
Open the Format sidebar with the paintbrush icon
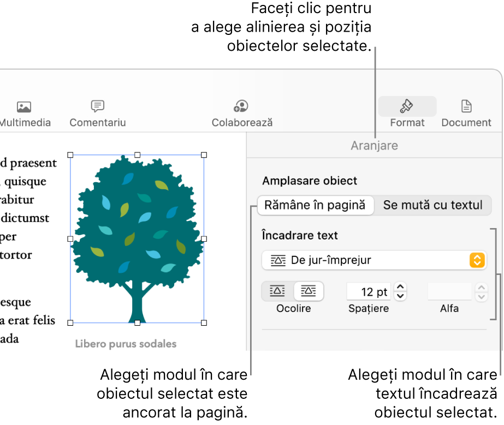tap(407, 106)
